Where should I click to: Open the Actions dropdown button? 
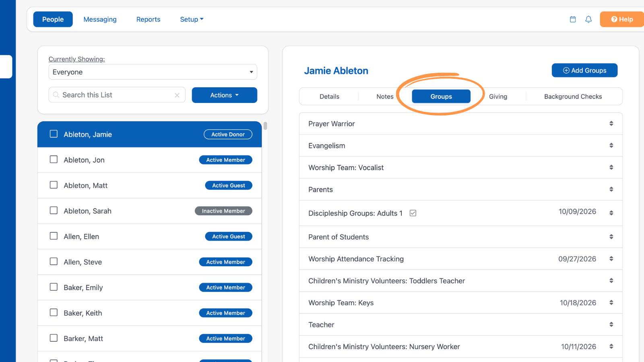tap(225, 95)
